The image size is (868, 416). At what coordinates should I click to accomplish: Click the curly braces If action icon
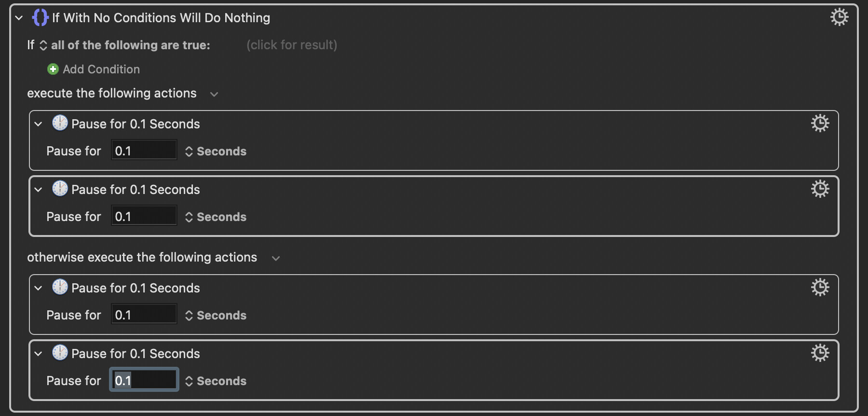[40, 18]
